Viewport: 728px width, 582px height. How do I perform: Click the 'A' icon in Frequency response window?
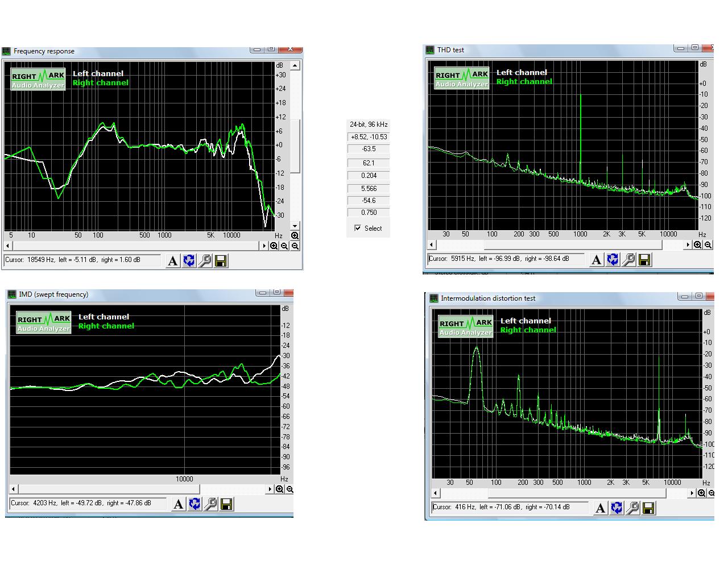pos(173,261)
